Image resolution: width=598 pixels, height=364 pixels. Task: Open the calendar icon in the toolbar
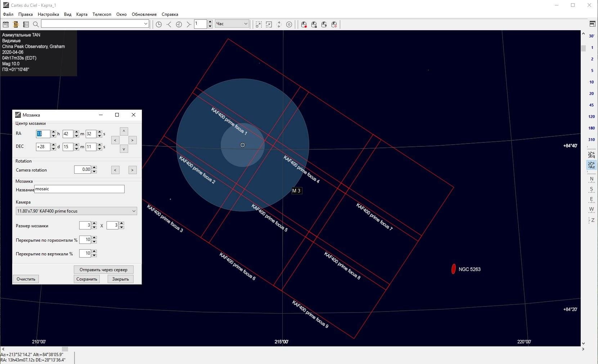6,24
